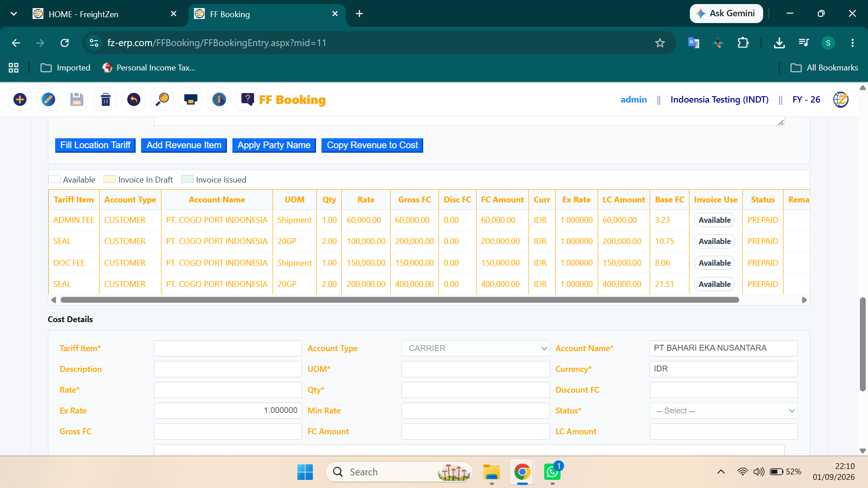Show hidden system tray icons

[721, 472]
